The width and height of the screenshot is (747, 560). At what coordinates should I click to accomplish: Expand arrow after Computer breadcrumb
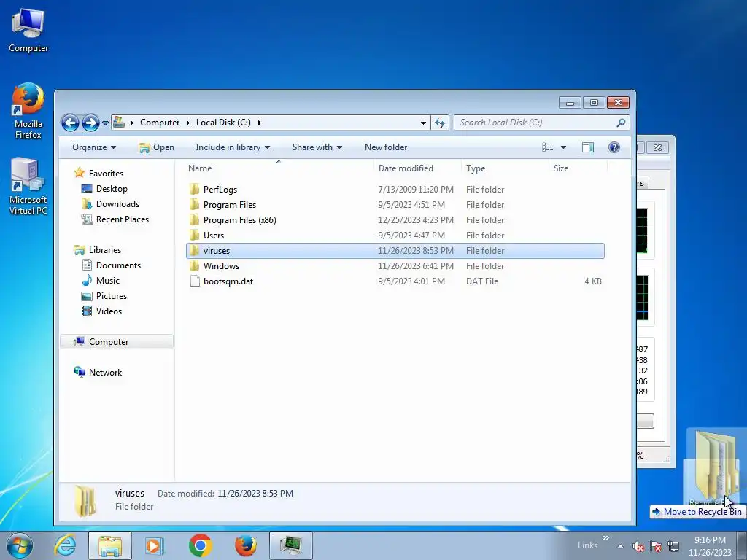pyautogui.click(x=187, y=122)
